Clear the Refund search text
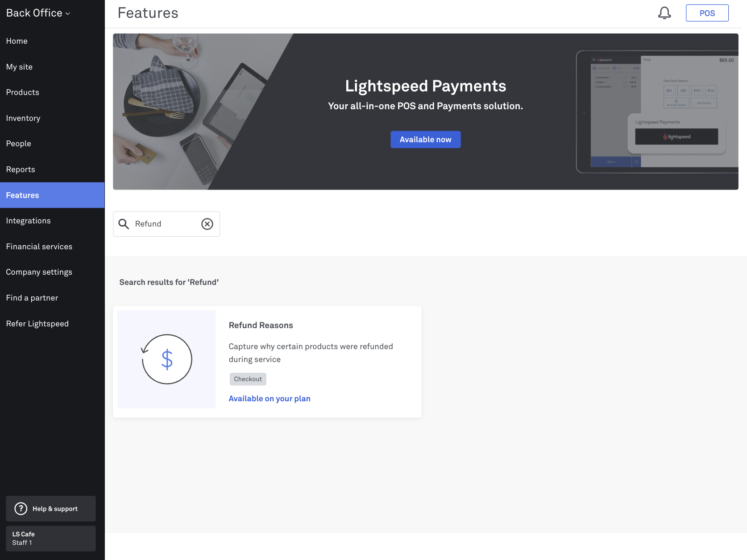Image resolution: width=747 pixels, height=560 pixels. pyautogui.click(x=207, y=224)
